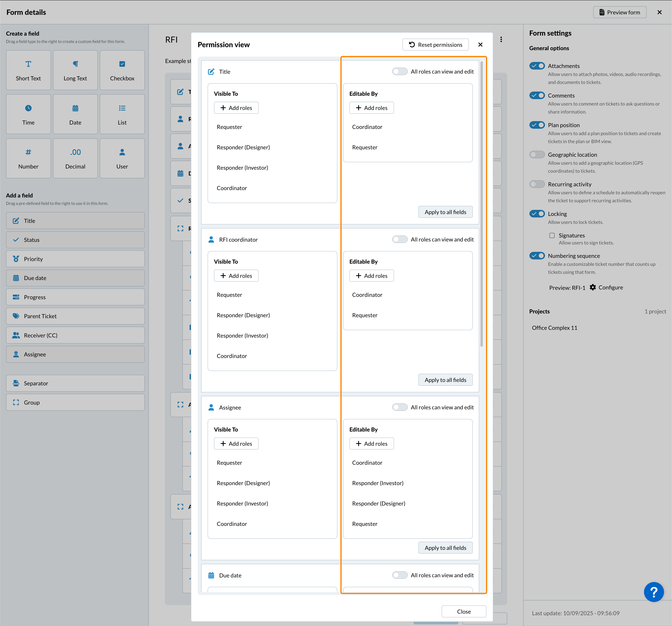Enable the Geographic location toggle
The image size is (672, 626).
click(537, 155)
